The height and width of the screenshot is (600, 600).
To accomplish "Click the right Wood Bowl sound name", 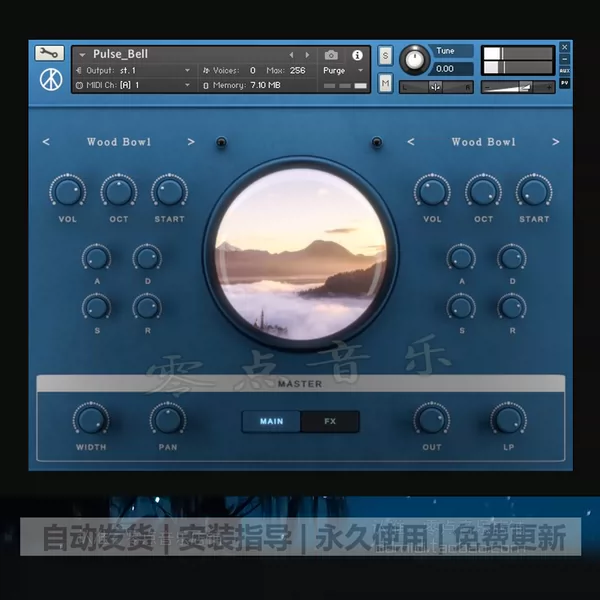I will (x=484, y=142).
